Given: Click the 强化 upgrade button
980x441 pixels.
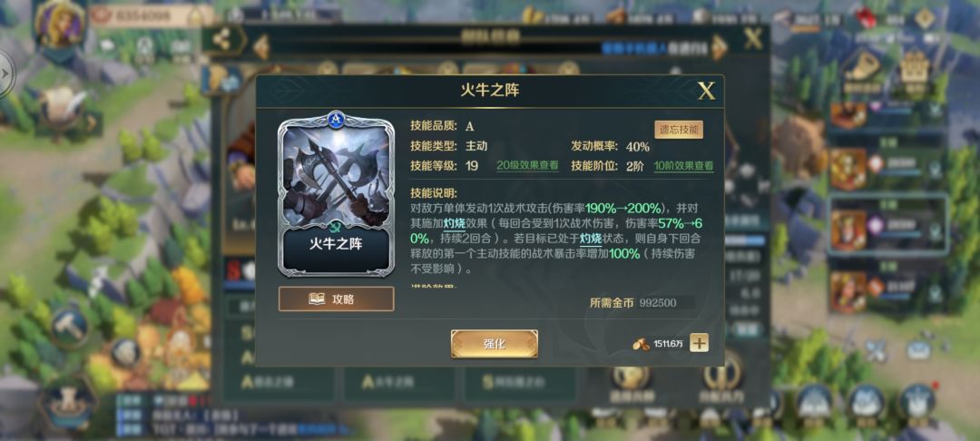Looking at the screenshot, I should 494,344.
